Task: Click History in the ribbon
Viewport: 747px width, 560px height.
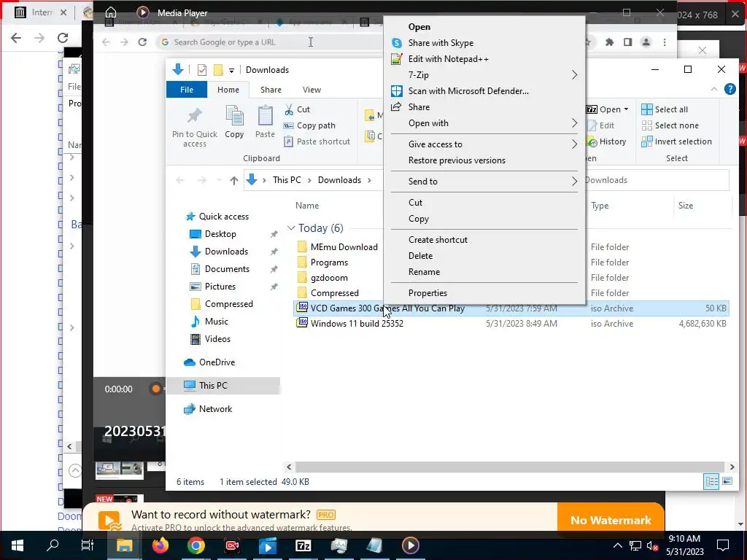Action: pos(607,142)
